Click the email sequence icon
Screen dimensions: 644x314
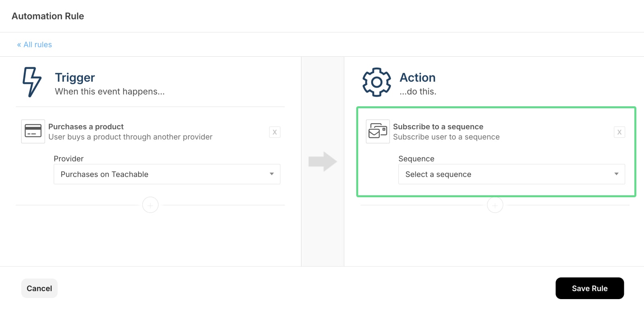pos(378,131)
